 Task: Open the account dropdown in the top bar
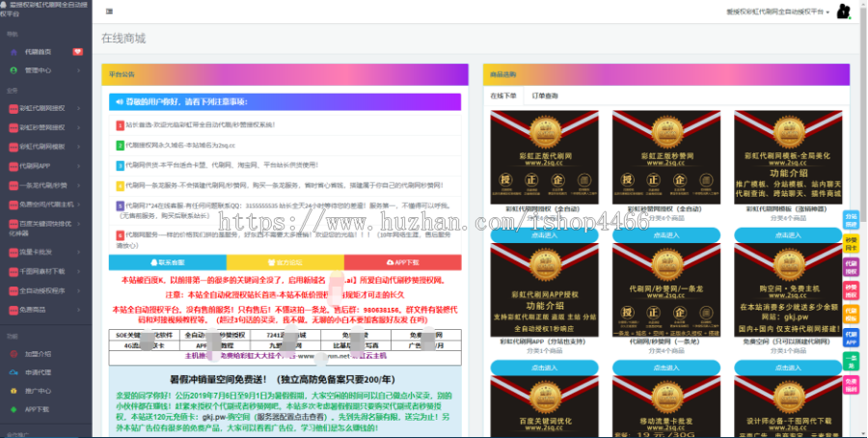[777, 12]
